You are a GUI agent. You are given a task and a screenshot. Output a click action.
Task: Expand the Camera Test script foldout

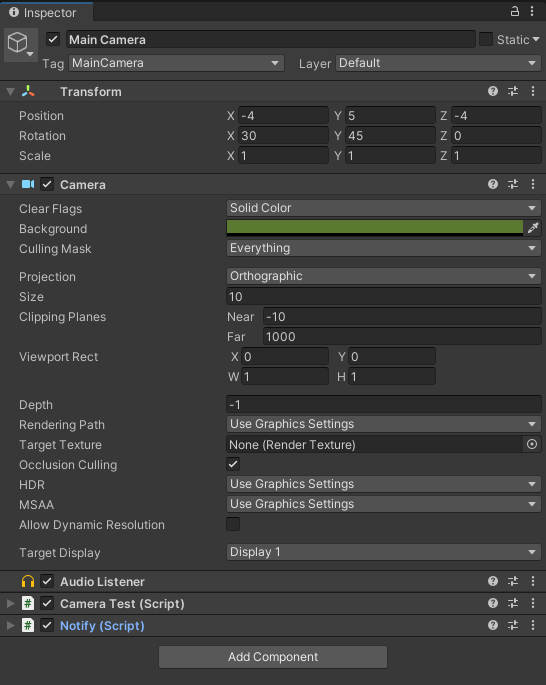[x=10, y=604]
